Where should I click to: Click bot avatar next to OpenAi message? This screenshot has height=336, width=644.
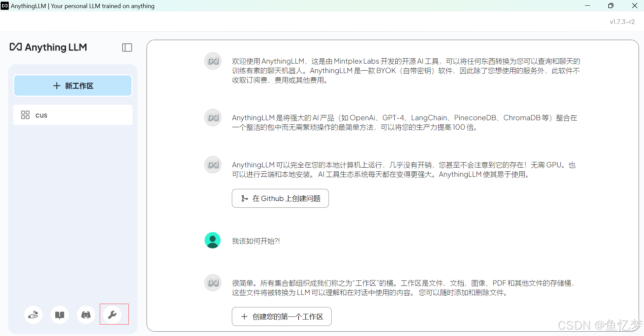pyautogui.click(x=213, y=117)
